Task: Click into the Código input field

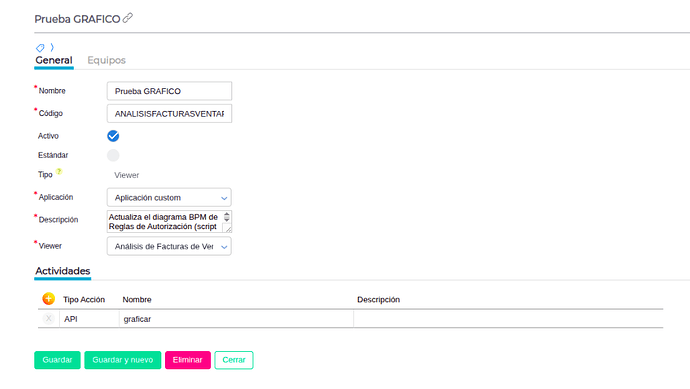Action: tap(169, 114)
